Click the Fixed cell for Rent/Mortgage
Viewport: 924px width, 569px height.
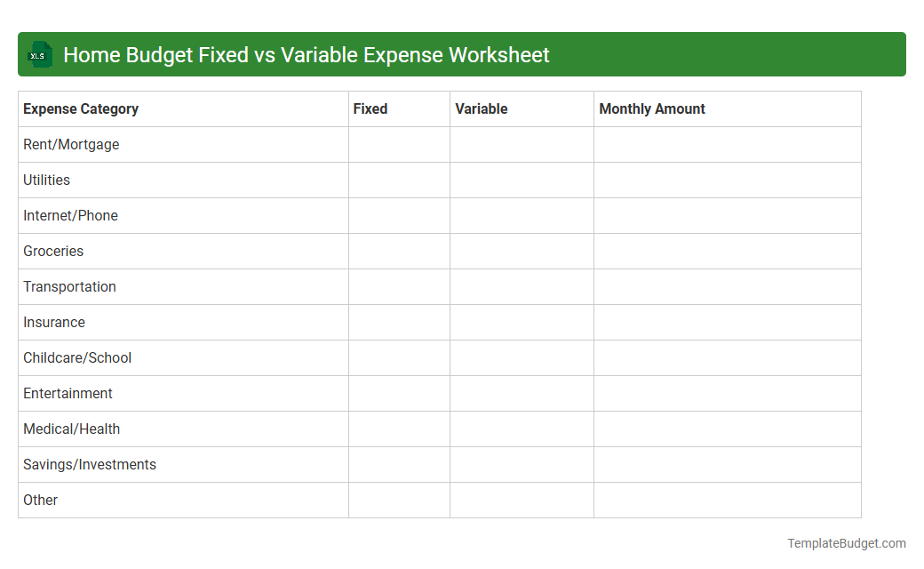399,144
